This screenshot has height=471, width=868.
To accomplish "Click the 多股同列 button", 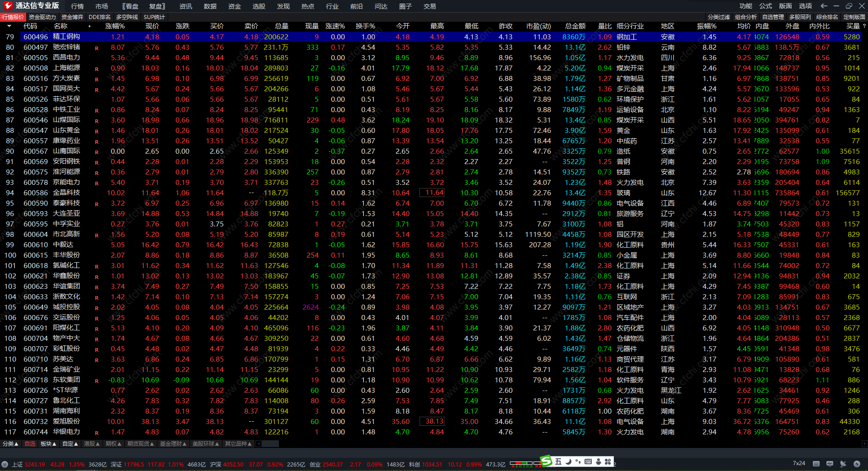I will pyautogui.click(x=800, y=17).
